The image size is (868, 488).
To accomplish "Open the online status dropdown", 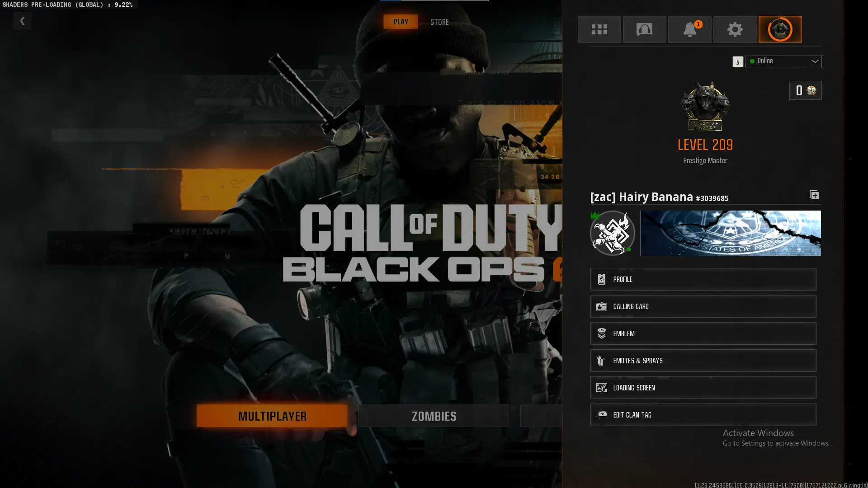I will [783, 61].
